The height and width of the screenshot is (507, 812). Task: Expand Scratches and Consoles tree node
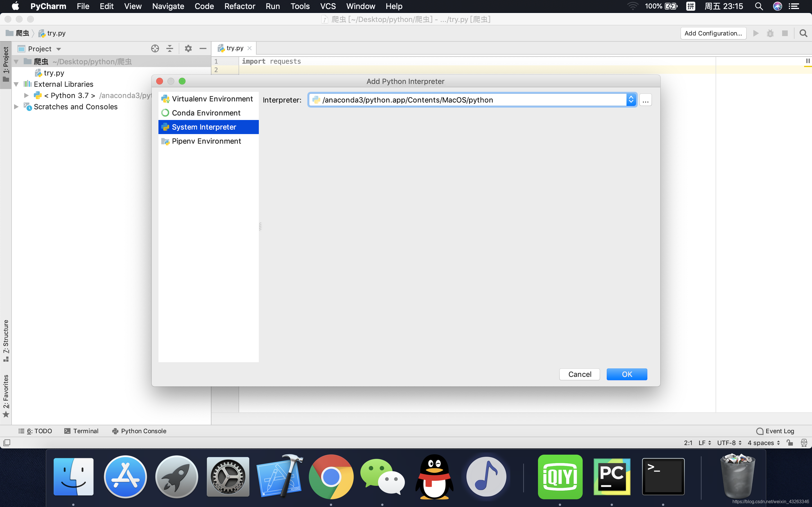[x=16, y=107]
